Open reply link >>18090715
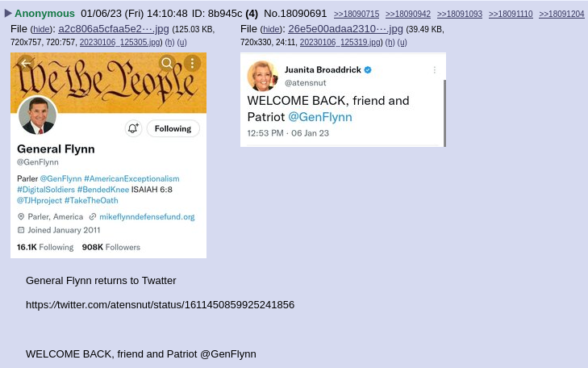 click(x=357, y=15)
